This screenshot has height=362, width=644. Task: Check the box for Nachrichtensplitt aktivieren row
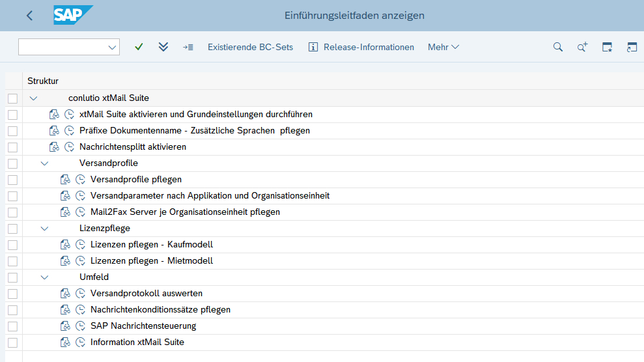pyautogui.click(x=13, y=147)
